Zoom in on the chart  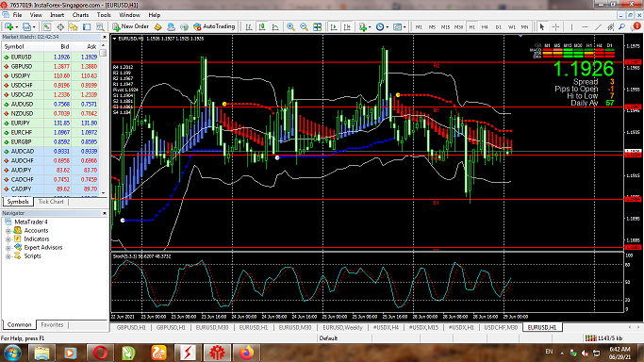pos(290,26)
